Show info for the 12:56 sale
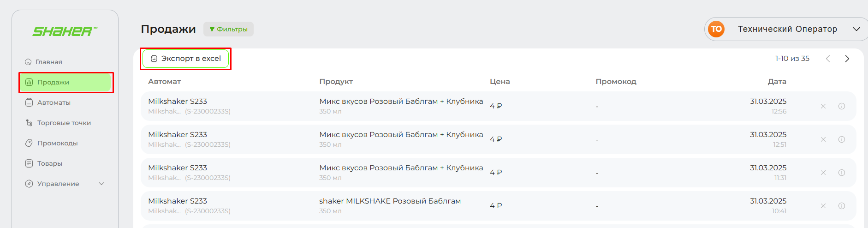Screen dimensions: 868x228 (842, 106)
